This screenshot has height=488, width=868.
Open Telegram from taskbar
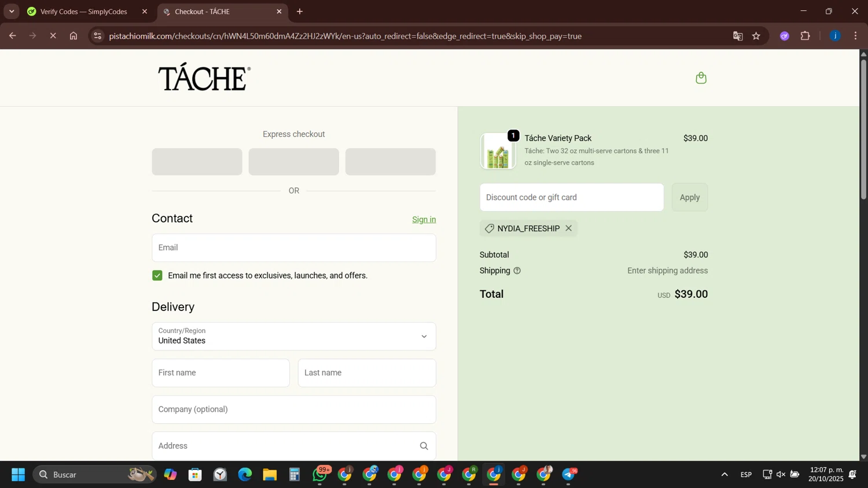(569, 475)
